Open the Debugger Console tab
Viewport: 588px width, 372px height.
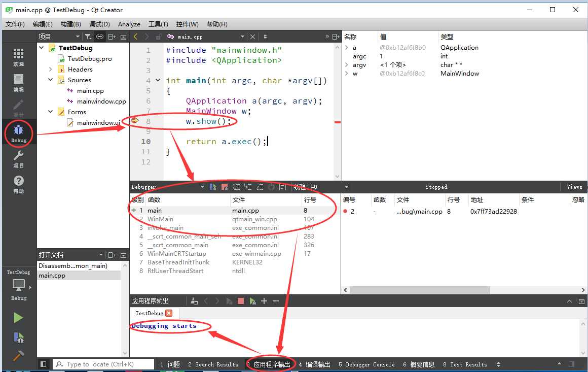[x=366, y=364]
